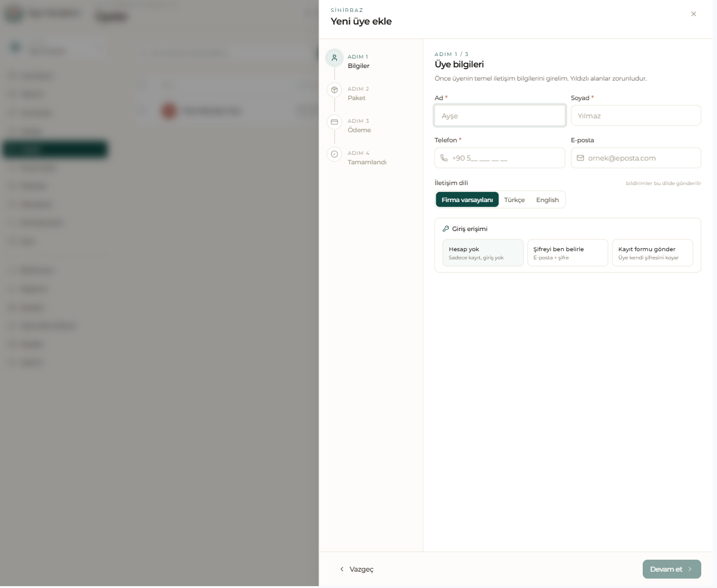Click the phone icon in Telefon field
717x588 pixels.
pos(444,158)
